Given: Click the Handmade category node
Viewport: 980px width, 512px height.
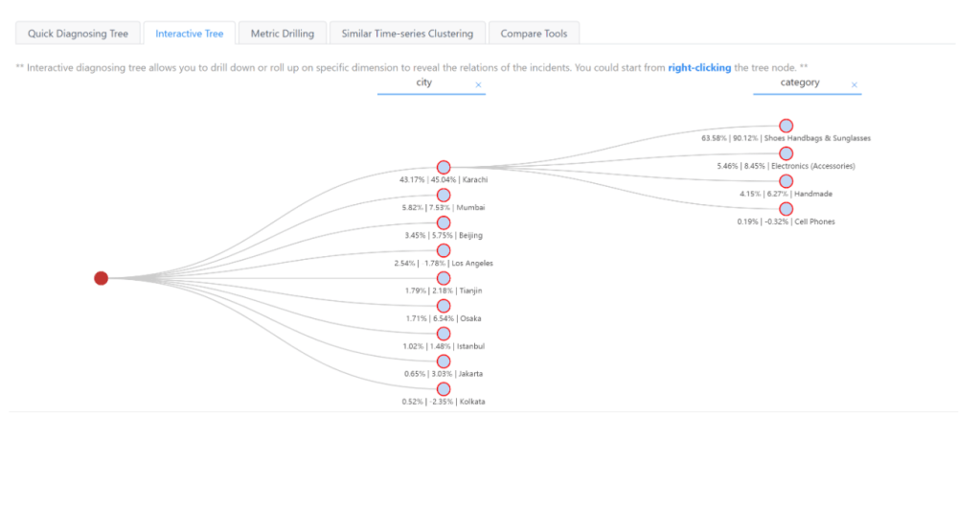Looking at the screenshot, I should pyautogui.click(x=786, y=181).
